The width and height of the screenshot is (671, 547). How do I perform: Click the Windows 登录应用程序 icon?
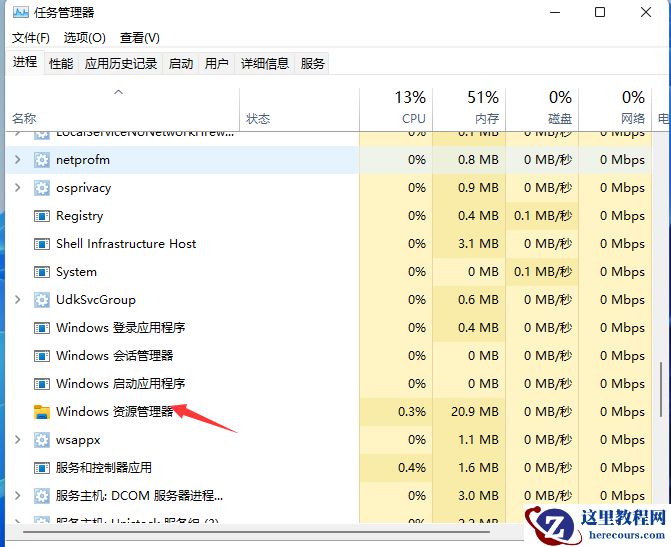42,328
